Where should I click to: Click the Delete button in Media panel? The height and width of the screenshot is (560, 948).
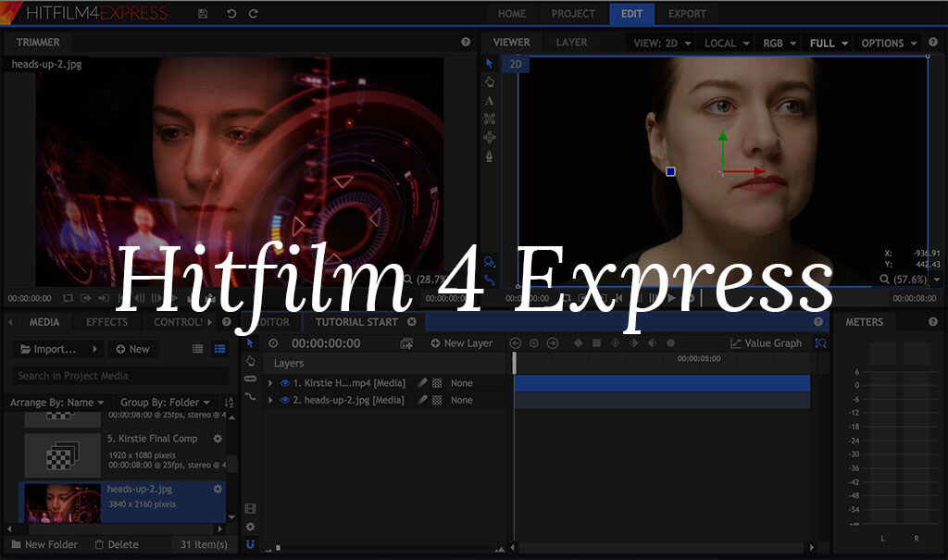[117, 544]
